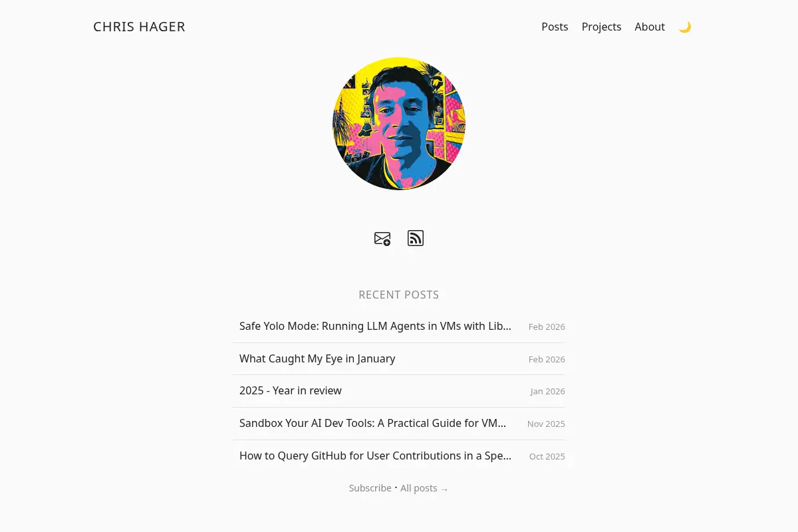
Task: Open the Projects nav item
Action: [601, 27]
